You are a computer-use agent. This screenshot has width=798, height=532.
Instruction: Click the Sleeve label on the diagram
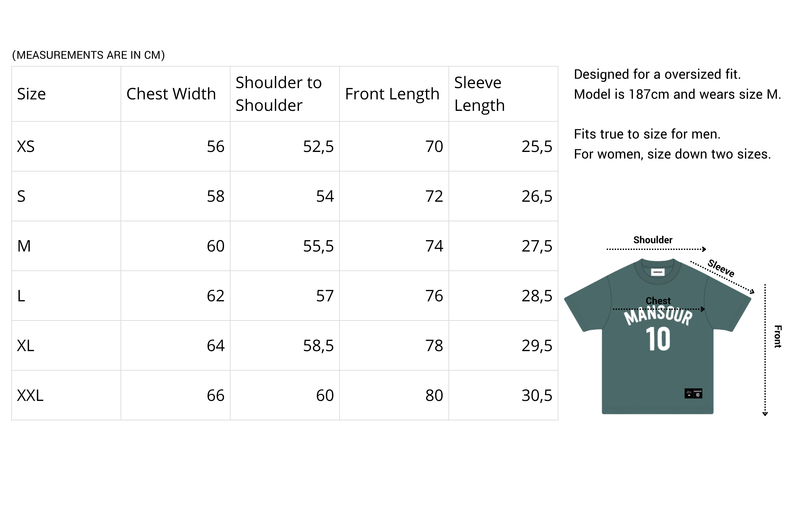pos(721,268)
